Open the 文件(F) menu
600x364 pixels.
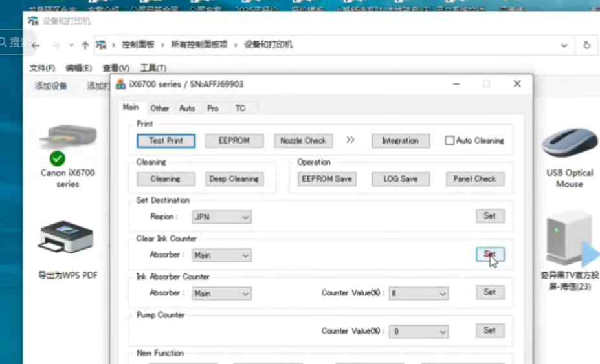(x=42, y=68)
